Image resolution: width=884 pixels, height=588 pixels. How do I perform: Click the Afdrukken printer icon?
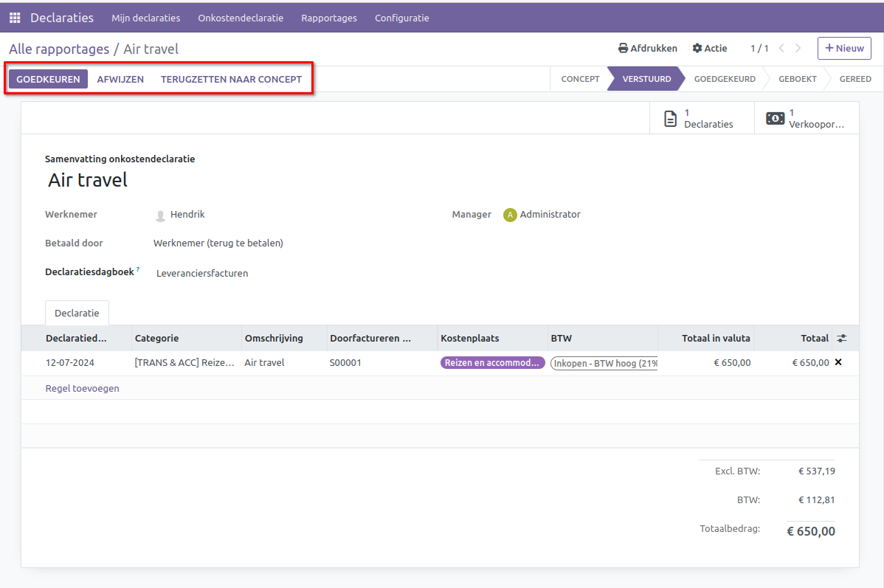click(x=624, y=49)
